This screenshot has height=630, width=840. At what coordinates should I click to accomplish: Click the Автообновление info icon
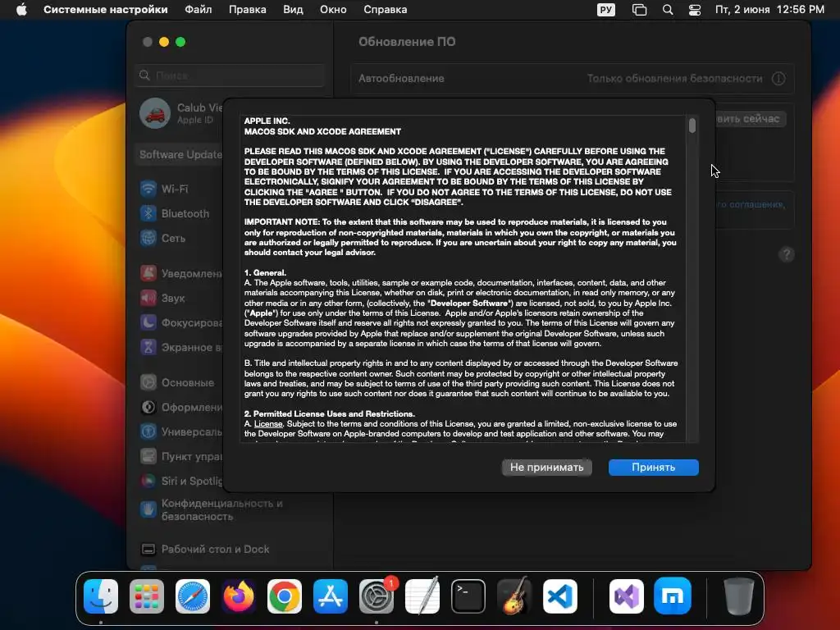coord(778,79)
